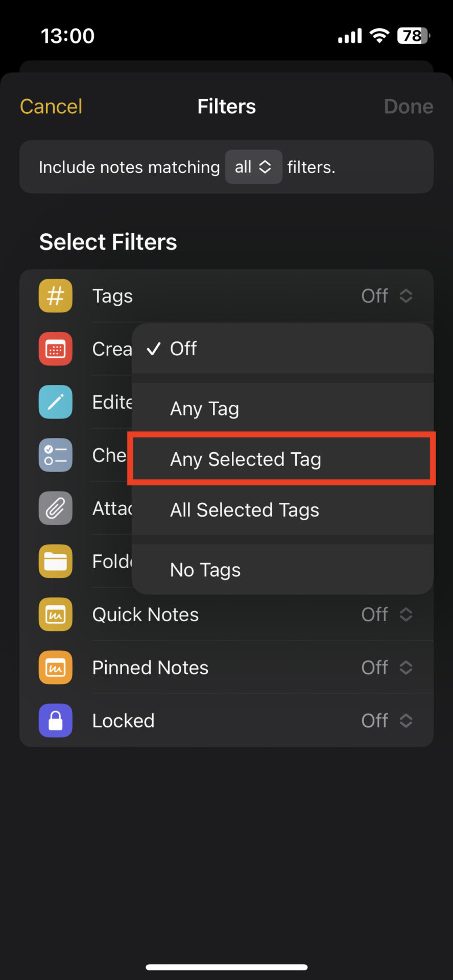Open the all/any filters dropdown

(253, 167)
